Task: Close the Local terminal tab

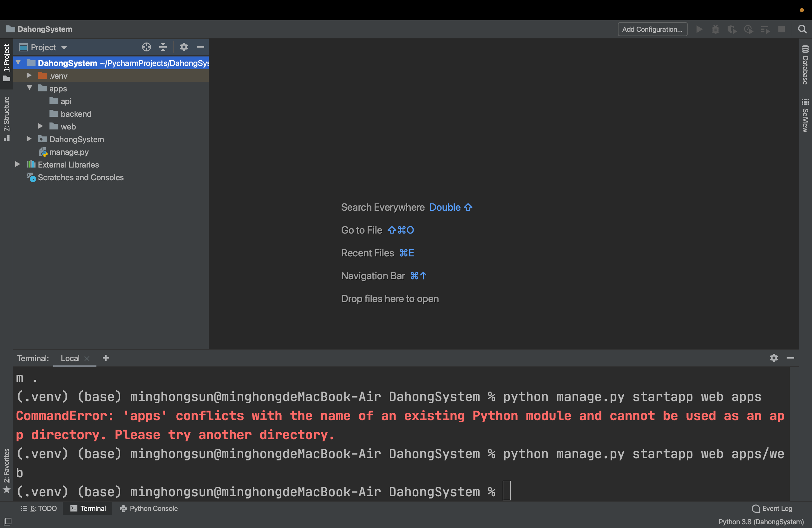Action: point(87,358)
